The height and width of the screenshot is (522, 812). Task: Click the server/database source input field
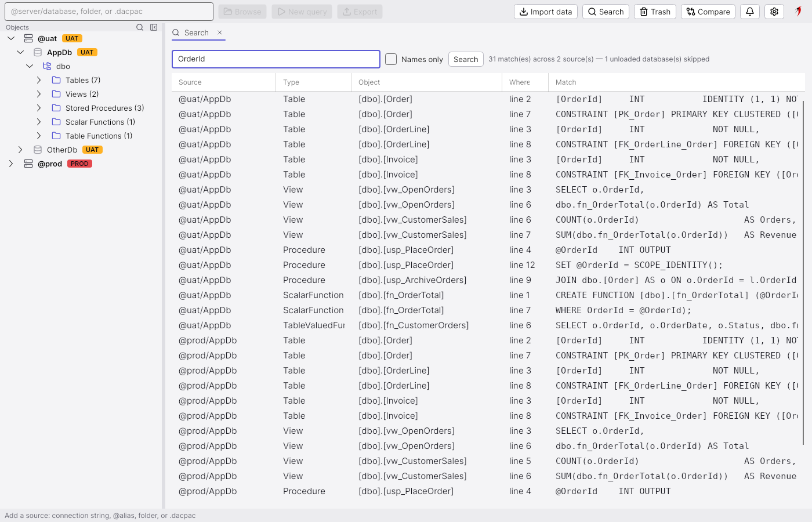coord(109,12)
